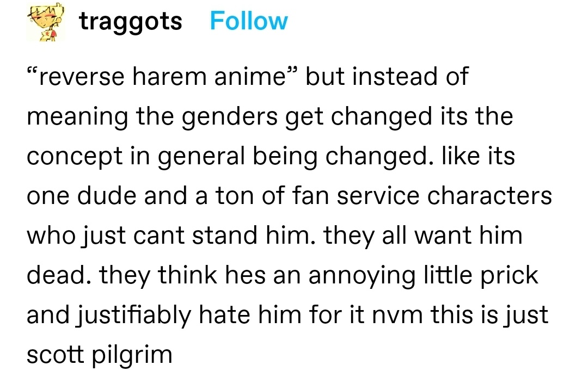Click the text "they all want him"
This screenshot has height=371, width=588.
(422, 236)
